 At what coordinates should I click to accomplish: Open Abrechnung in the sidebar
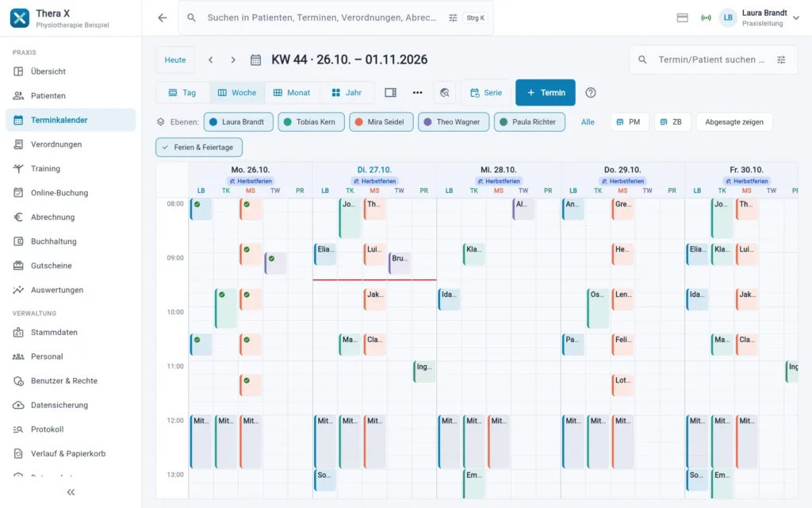tap(71, 217)
